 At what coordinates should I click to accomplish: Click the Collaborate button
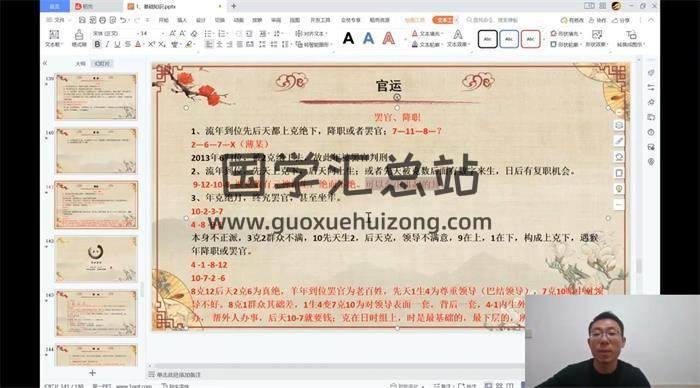pos(597,20)
